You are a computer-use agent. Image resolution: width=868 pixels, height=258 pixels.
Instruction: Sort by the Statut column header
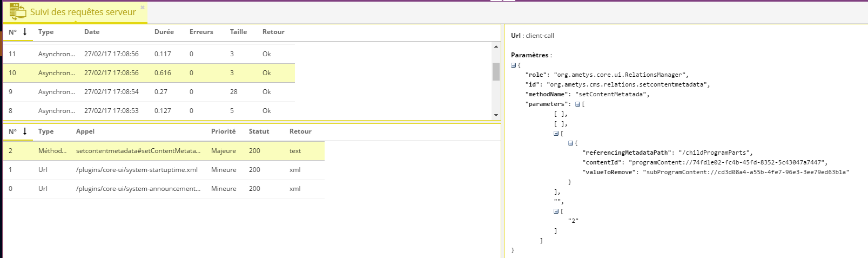click(259, 131)
